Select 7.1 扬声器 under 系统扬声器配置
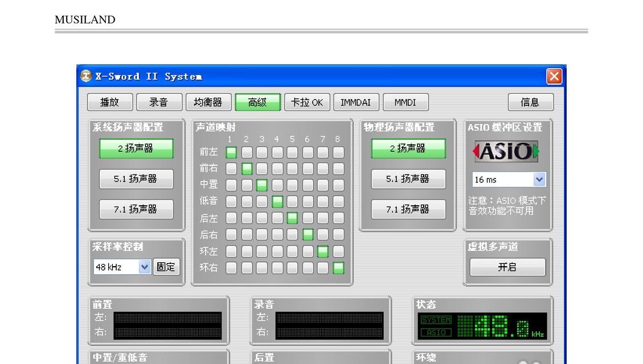Viewport: 643px width, 364px height. pos(136,209)
